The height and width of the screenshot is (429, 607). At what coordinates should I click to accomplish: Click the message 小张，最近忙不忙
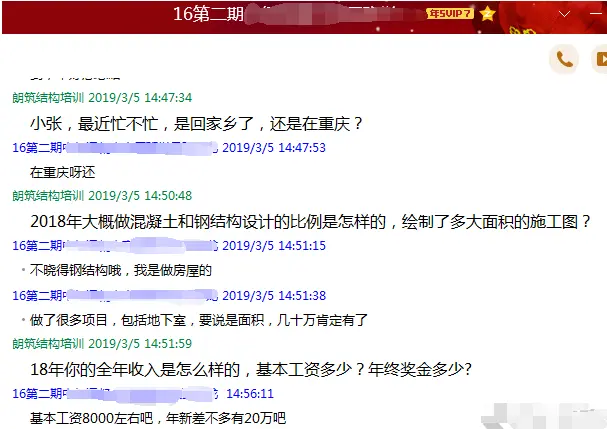[x=197, y=124]
